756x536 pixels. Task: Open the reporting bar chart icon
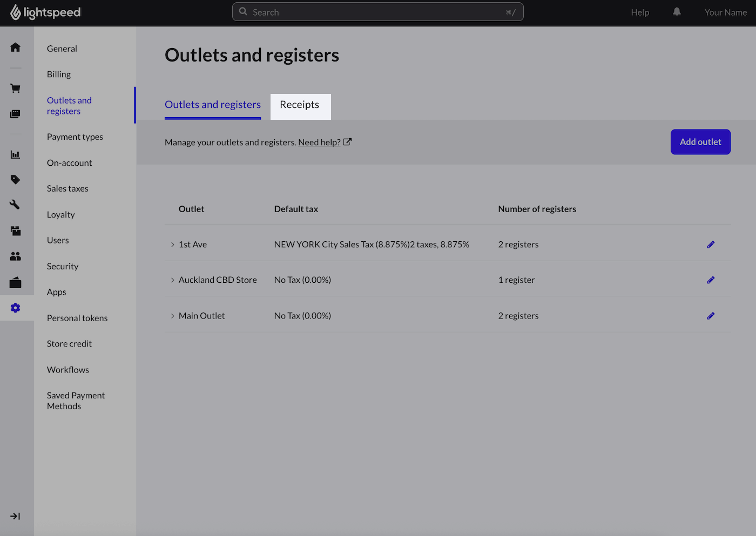[x=16, y=155]
